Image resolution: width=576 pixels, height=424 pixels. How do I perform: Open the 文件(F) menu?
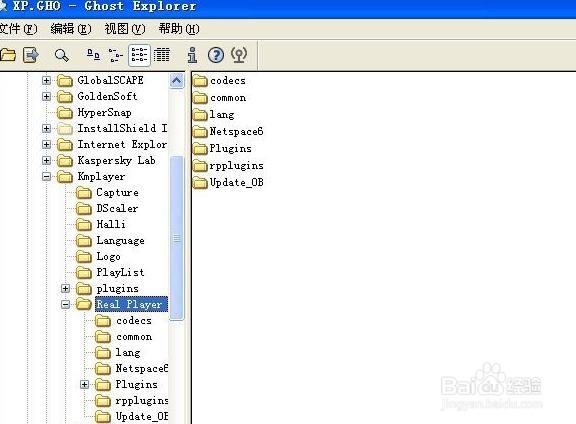[18, 29]
